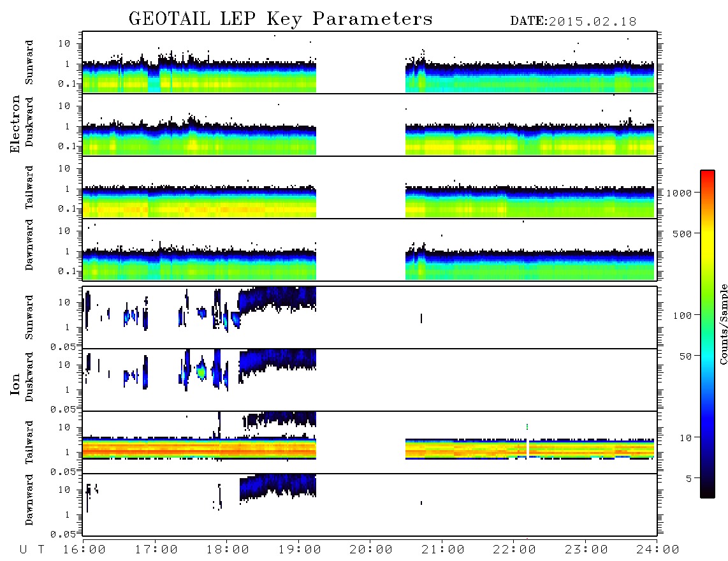Click the Ion Duskward blue burst after 18:15
Screen dimensions: 728x561
(x=278, y=361)
